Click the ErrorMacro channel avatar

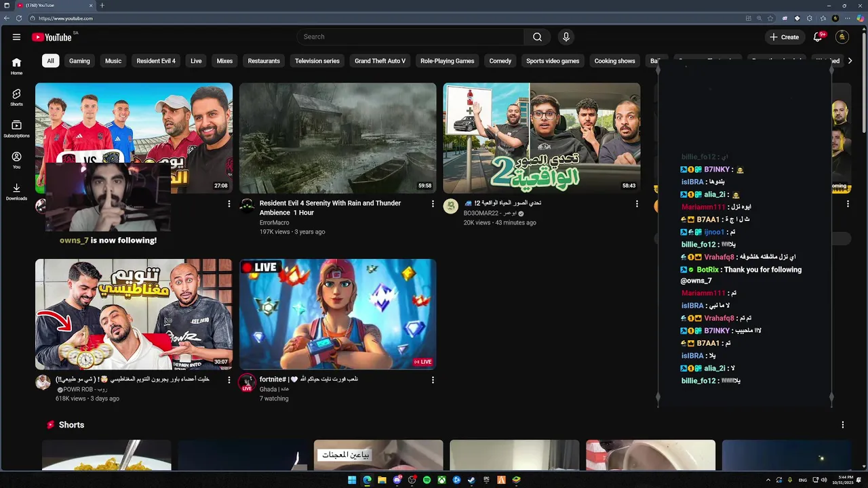click(247, 206)
